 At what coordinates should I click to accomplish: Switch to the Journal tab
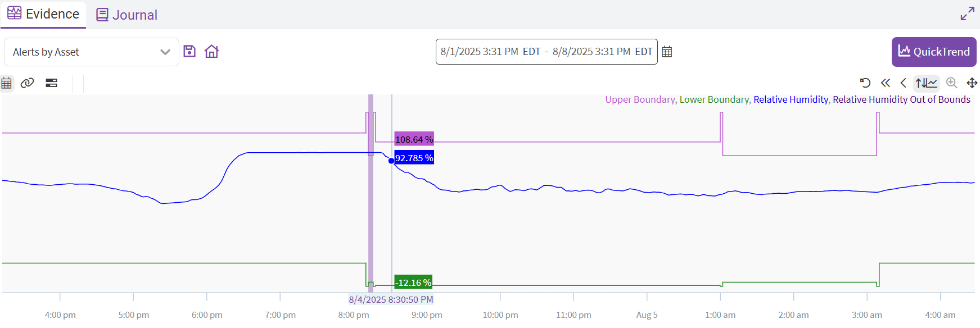[x=127, y=15]
